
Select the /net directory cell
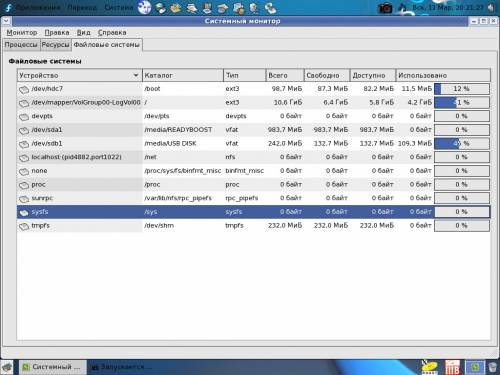(150, 157)
